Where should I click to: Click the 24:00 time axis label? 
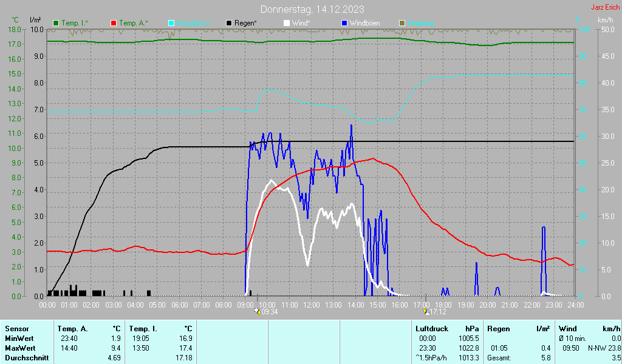click(x=575, y=304)
